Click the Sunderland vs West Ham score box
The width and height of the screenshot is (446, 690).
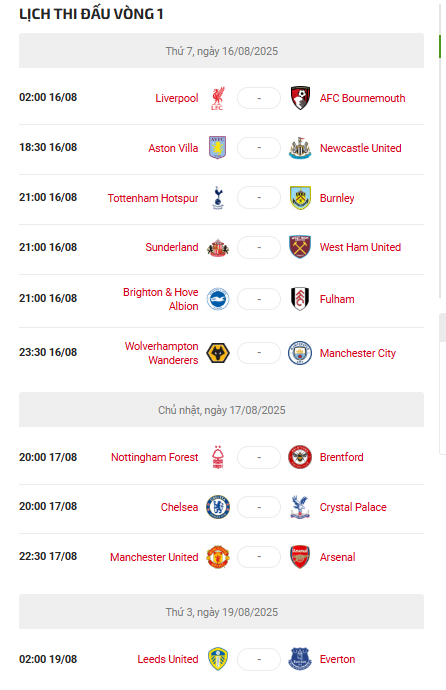click(259, 247)
